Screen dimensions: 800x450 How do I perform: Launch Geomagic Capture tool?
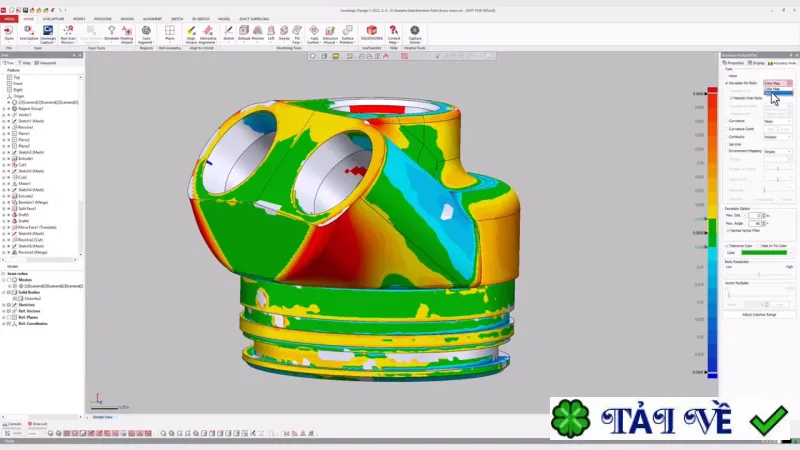click(47, 34)
